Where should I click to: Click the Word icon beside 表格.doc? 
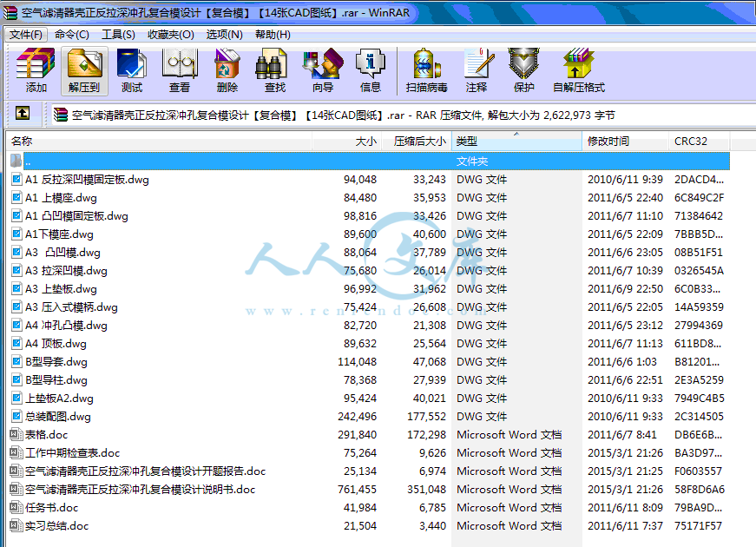[16, 434]
